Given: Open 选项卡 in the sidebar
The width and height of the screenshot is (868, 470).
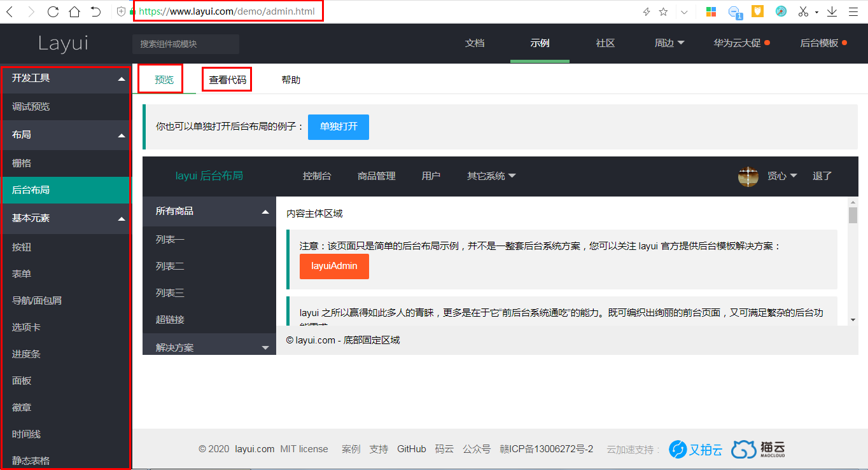Looking at the screenshot, I should pyautogui.click(x=66, y=328).
